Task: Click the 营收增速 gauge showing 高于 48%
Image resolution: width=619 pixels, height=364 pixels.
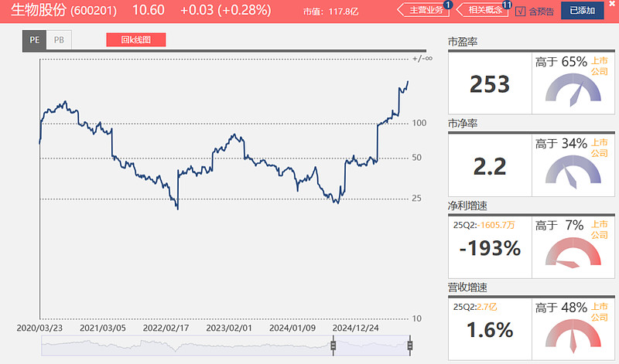Action: coord(573,335)
